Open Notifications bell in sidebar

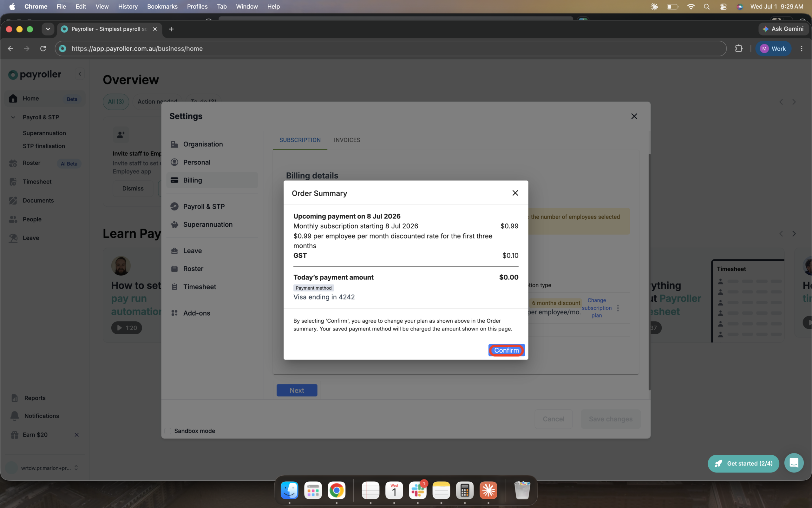point(14,416)
